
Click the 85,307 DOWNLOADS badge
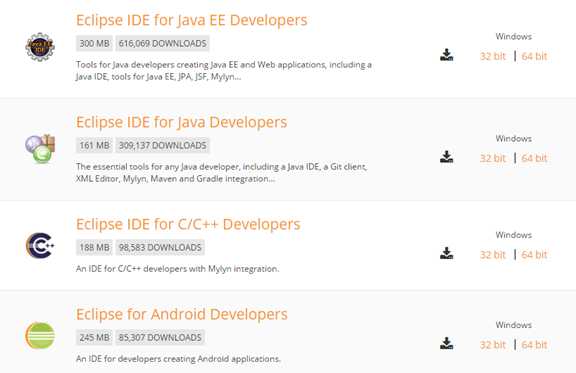tap(160, 337)
